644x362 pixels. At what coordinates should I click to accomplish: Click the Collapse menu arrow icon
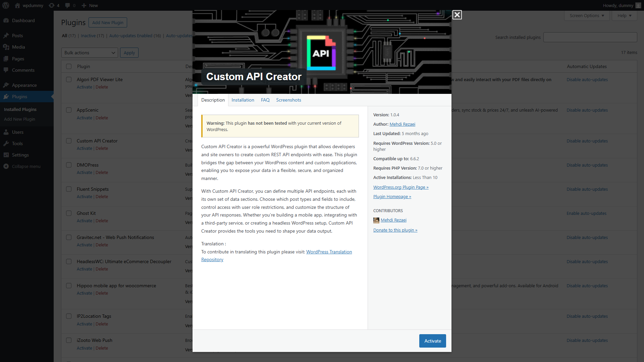click(6, 166)
